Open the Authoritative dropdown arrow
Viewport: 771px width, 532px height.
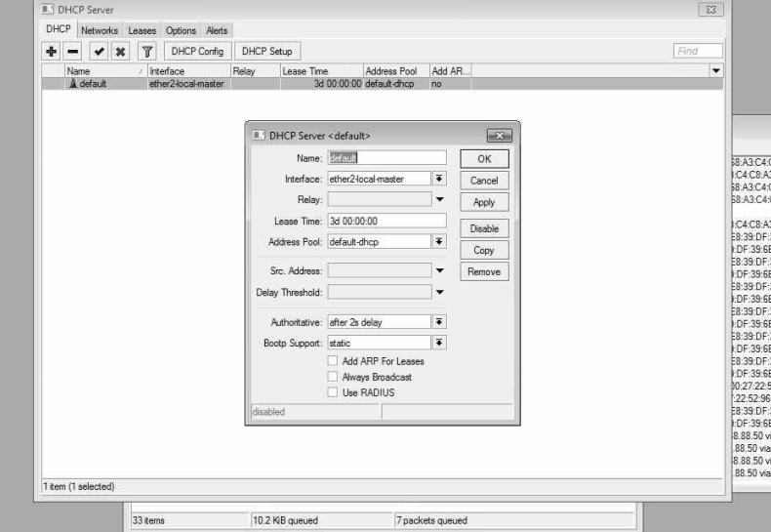pyautogui.click(x=439, y=322)
